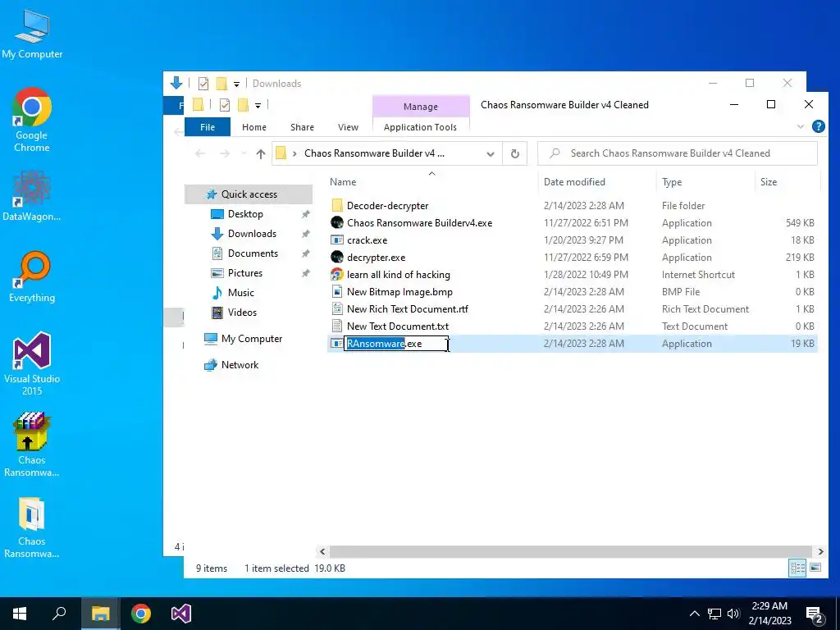The image size is (840, 630).
Task: Go up one folder level
Action: point(261,153)
